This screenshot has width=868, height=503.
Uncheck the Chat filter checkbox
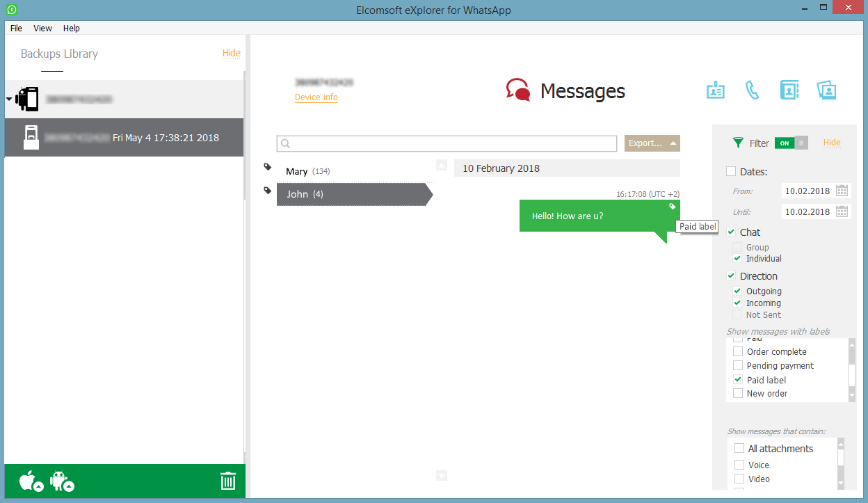coord(731,232)
